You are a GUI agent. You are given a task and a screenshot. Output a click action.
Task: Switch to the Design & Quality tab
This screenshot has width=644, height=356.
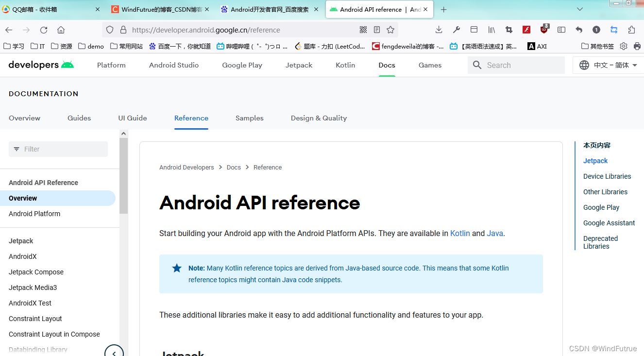pyautogui.click(x=319, y=118)
